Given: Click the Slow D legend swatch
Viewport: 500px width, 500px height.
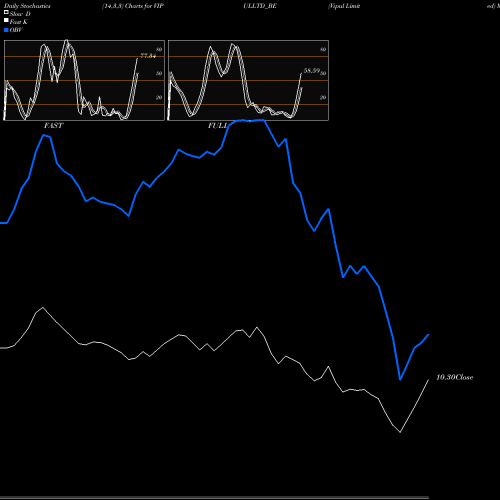Looking at the screenshot, I should (6, 12).
